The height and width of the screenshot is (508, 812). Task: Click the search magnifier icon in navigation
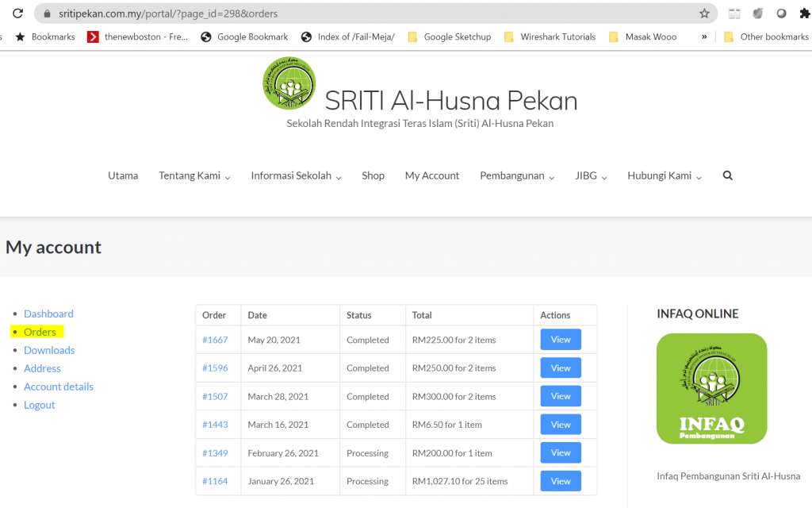click(x=728, y=175)
